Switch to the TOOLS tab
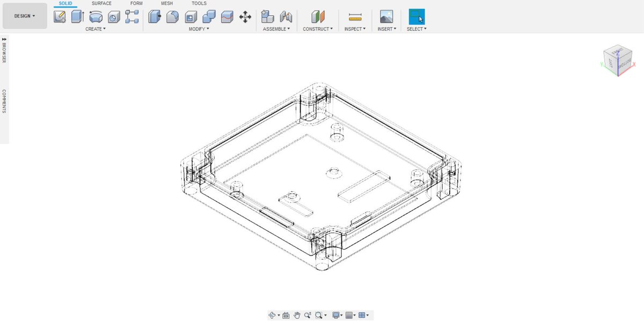The width and height of the screenshot is (644, 321). pos(199,3)
